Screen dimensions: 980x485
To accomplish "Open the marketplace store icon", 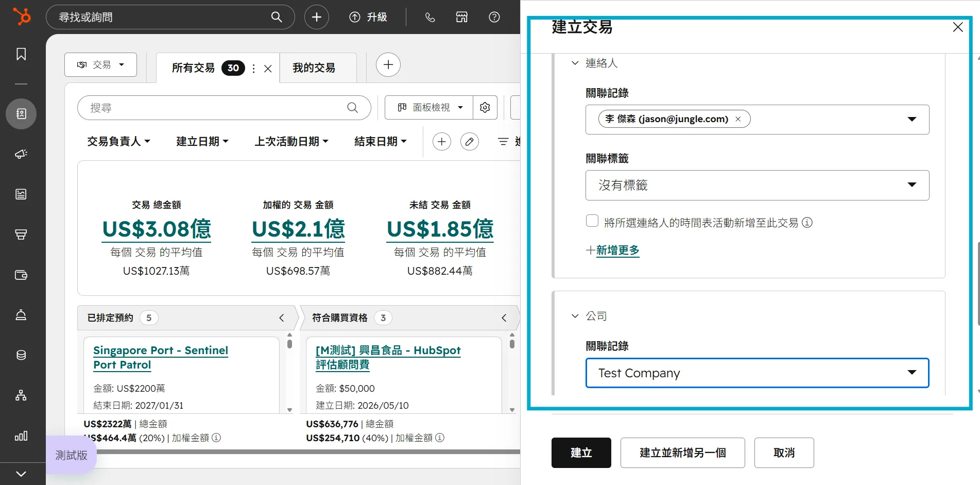I will (x=462, y=17).
